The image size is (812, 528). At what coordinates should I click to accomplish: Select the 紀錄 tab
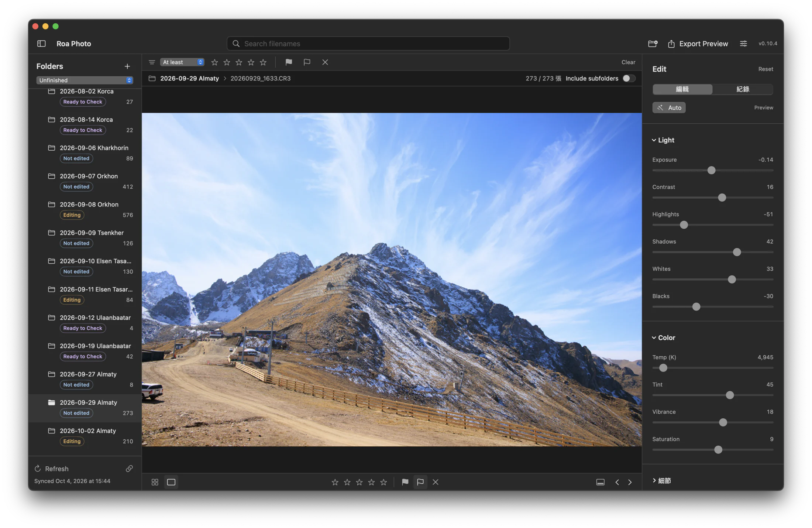(743, 89)
